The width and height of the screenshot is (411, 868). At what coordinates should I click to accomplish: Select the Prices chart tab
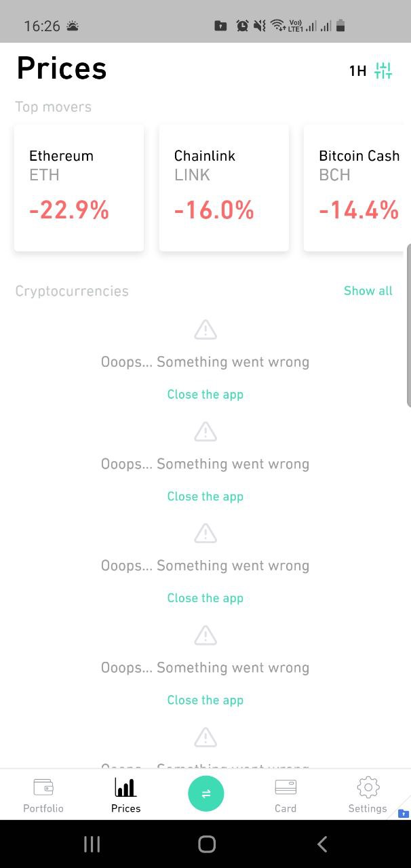click(x=125, y=795)
